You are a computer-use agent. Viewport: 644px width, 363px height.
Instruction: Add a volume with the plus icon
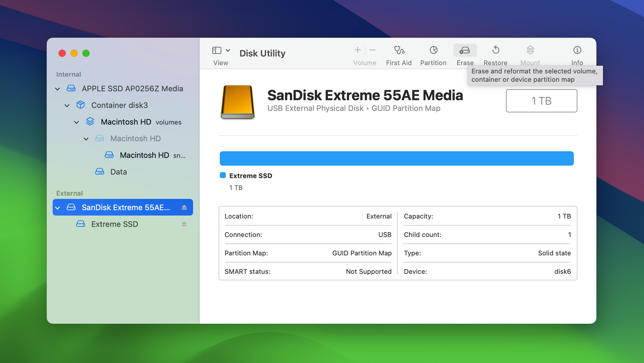(358, 50)
